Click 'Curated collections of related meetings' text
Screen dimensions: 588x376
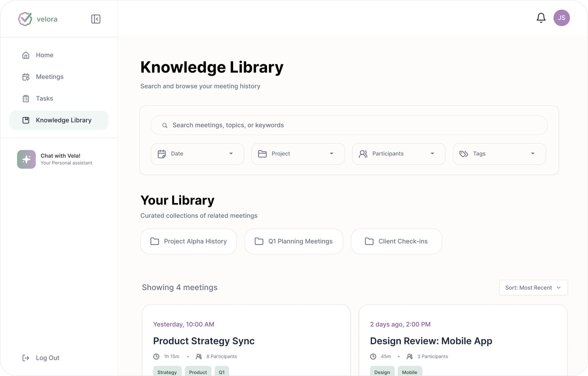click(199, 216)
